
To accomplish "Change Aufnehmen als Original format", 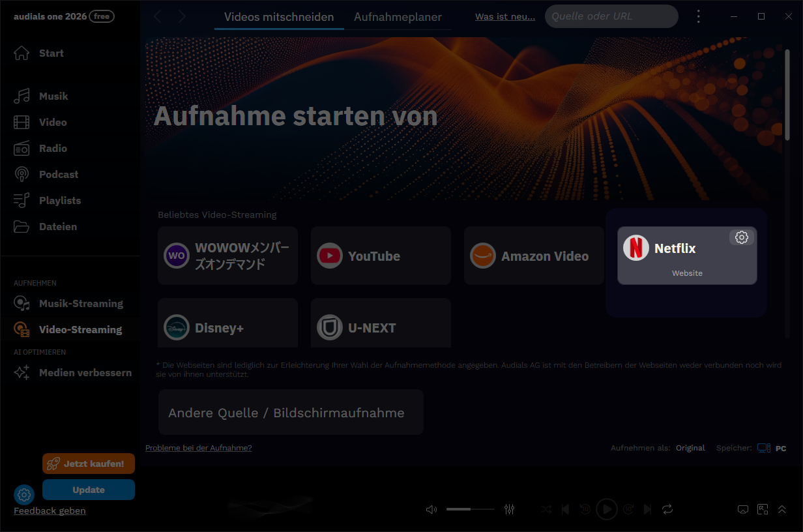I will (690, 448).
